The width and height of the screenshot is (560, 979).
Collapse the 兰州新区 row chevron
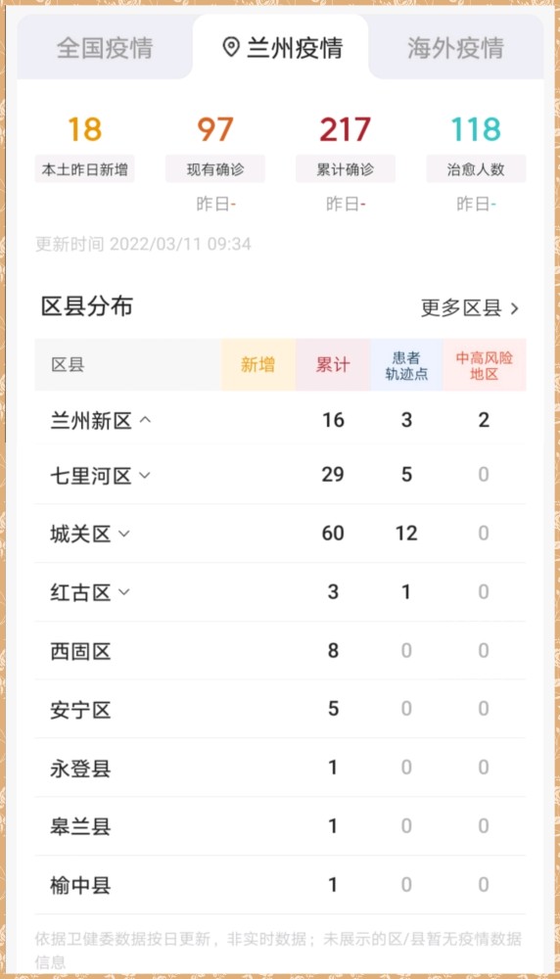point(145,420)
